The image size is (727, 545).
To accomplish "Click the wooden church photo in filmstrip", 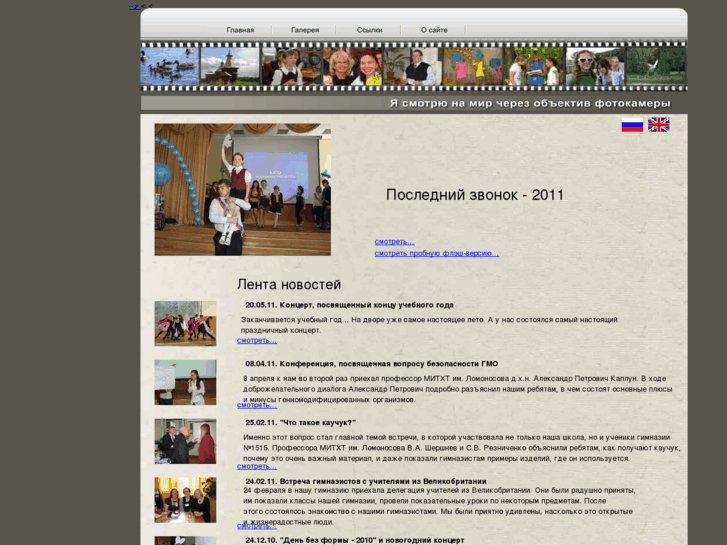I will [x=230, y=66].
